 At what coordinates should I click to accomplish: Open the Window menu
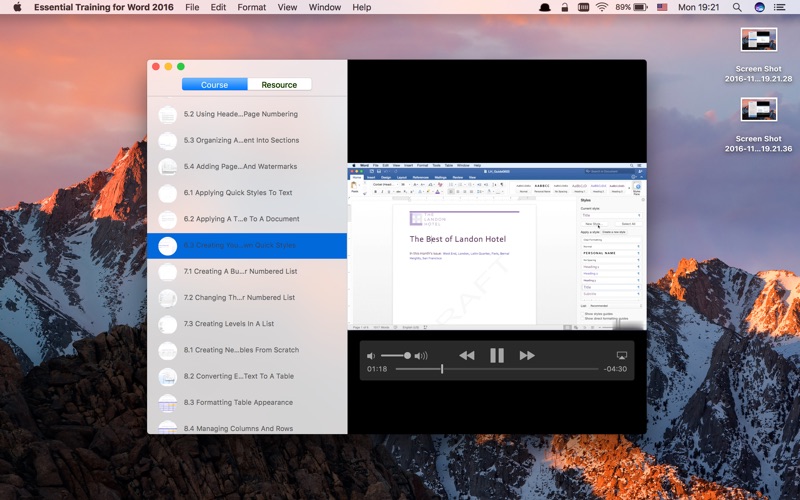click(x=324, y=7)
